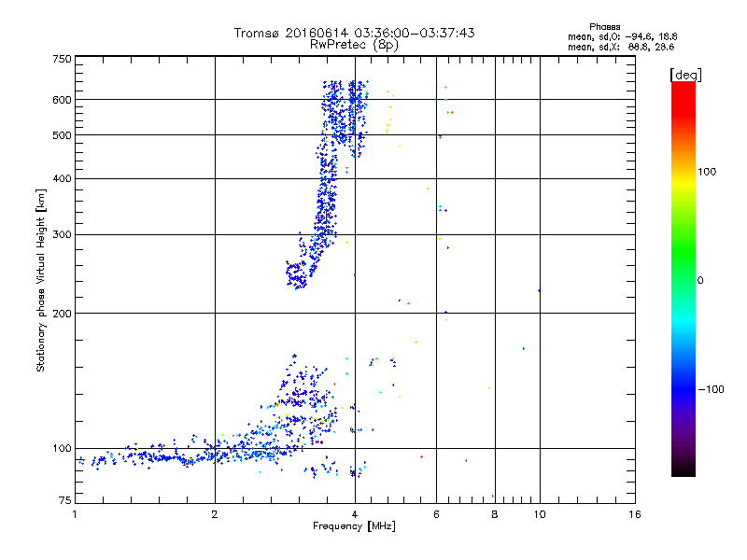The height and width of the screenshot is (560, 747).
Task: Click the x-axis label '8'
Action: (495, 514)
